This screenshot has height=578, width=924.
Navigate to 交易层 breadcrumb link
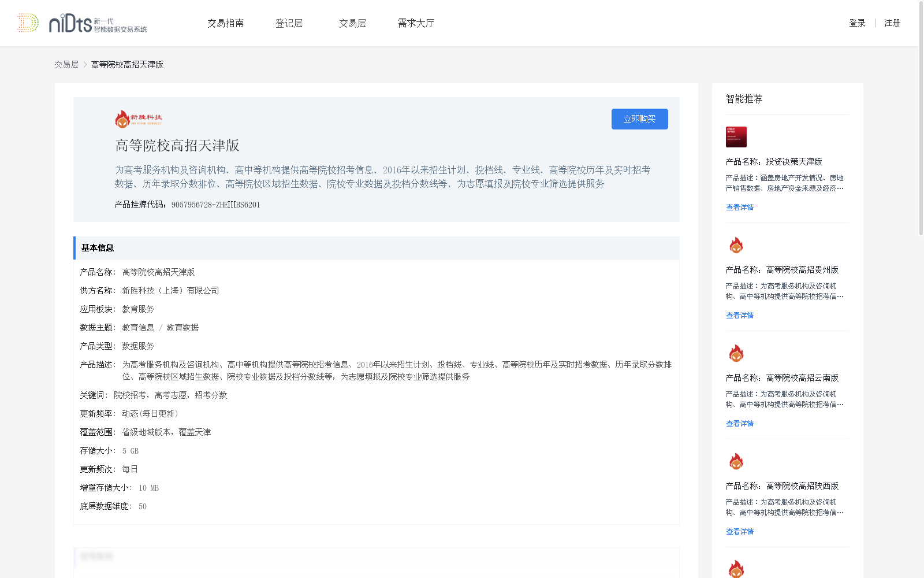(x=66, y=65)
